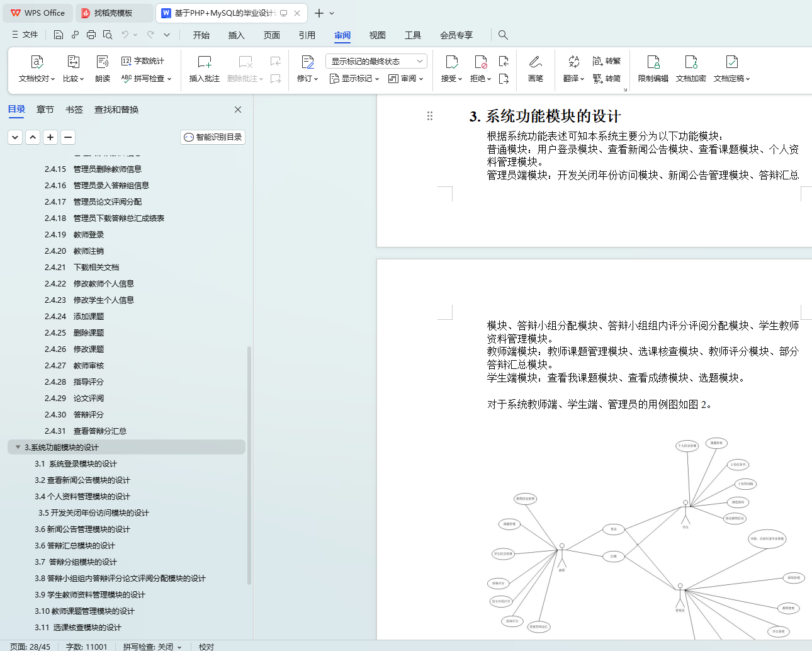The height and width of the screenshot is (651, 812).
Task: Open print preview icon in quick toolbar
Action: (x=108, y=35)
